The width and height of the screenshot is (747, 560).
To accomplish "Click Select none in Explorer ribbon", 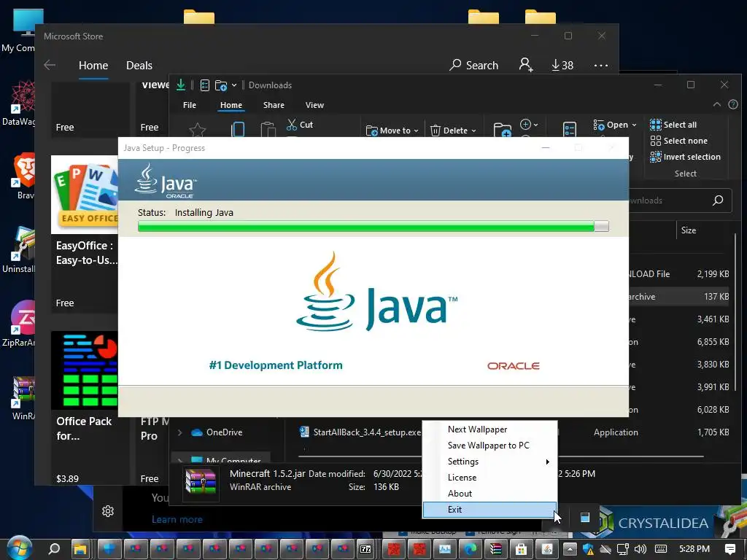I will tap(679, 141).
